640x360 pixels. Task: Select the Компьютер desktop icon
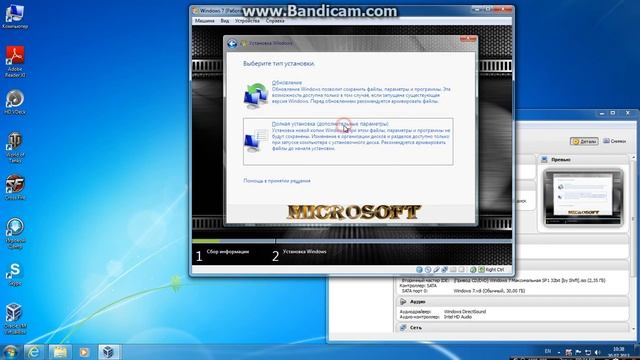(x=15, y=17)
